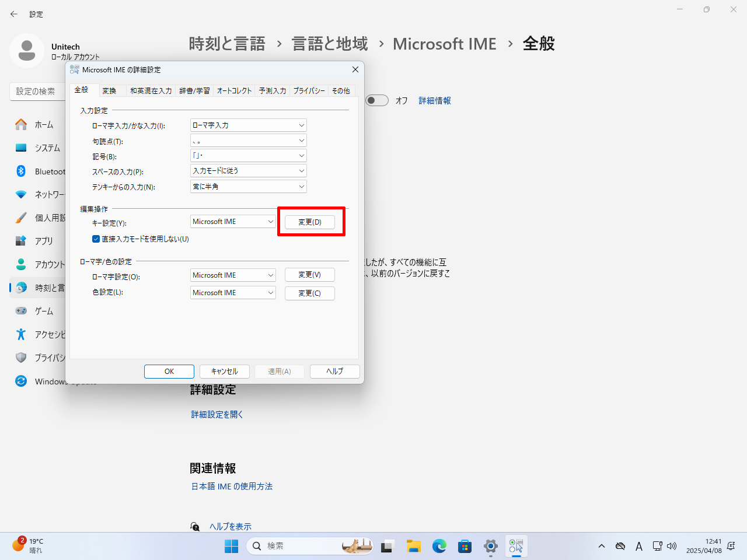Switch to the 予測入力 tab

pos(273,90)
